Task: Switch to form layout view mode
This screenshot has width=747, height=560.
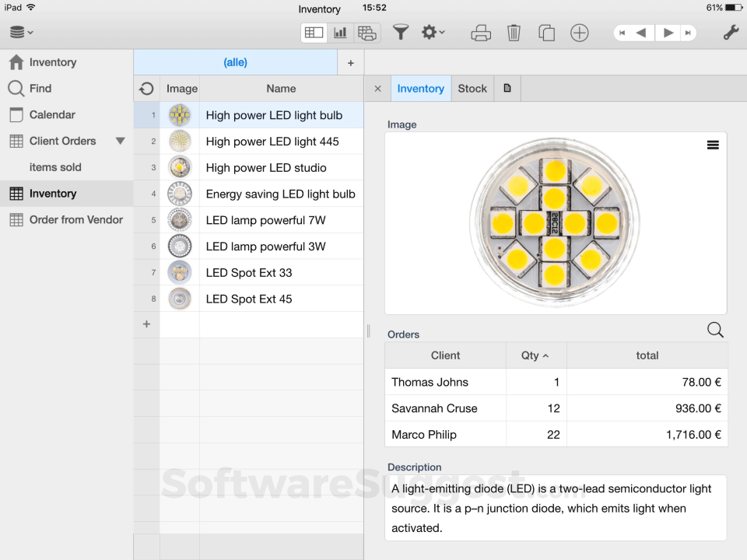Action: pyautogui.click(x=366, y=33)
